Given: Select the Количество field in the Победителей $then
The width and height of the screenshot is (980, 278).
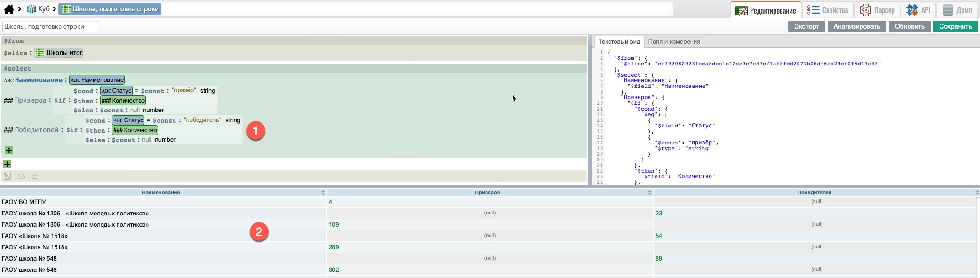Looking at the screenshot, I should (x=135, y=130).
